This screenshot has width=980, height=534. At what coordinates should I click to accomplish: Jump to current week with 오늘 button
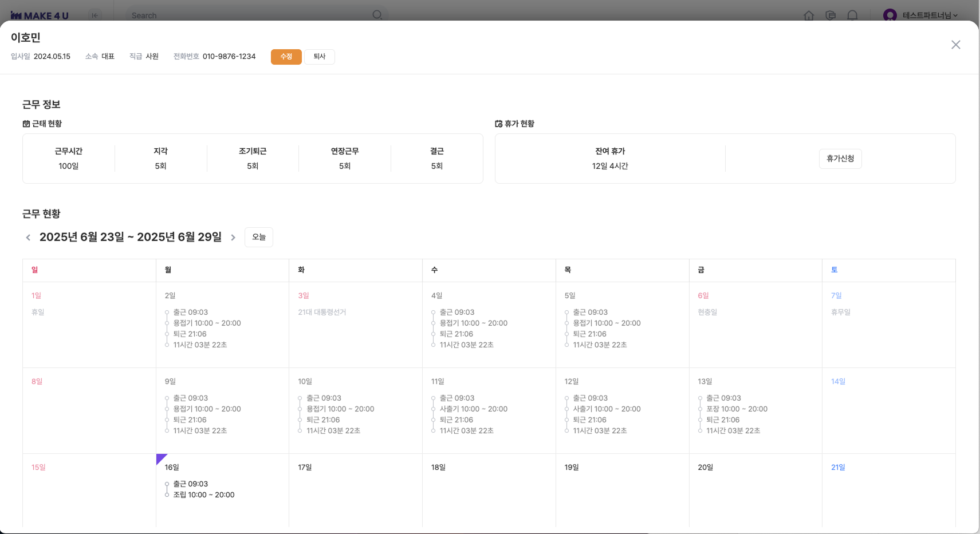[259, 237]
